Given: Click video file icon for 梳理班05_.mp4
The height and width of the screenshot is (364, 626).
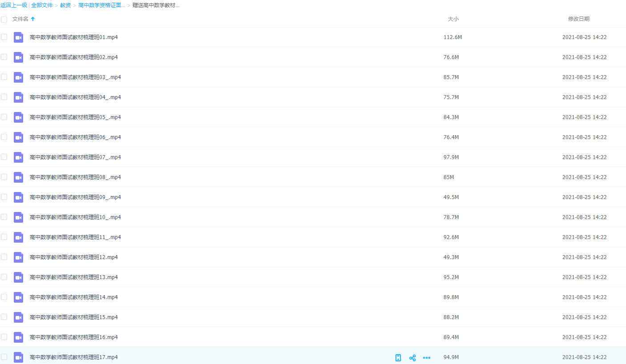Looking at the screenshot, I should pyautogui.click(x=18, y=117).
